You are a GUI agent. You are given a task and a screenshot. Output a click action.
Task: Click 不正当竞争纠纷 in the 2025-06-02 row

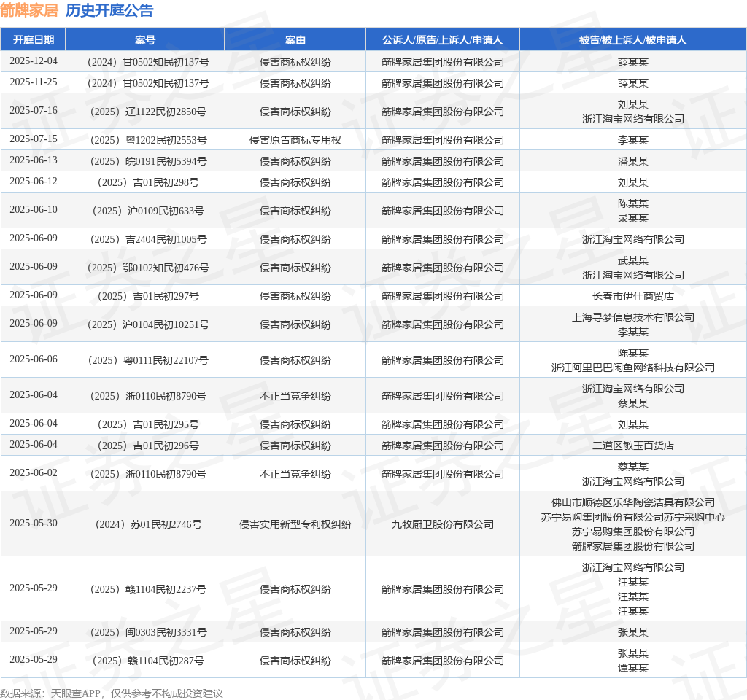click(x=295, y=474)
